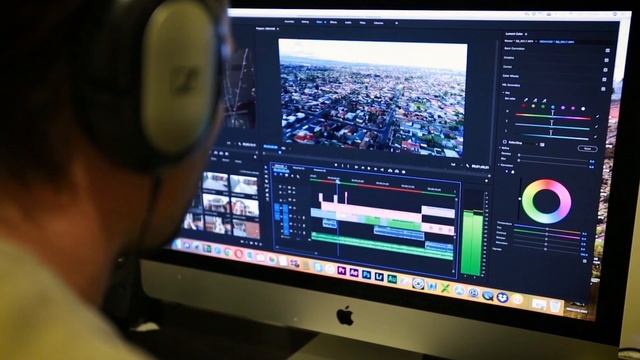Toggle the HSL Secondary enable checkbox
The width and height of the screenshot is (640, 360).
point(603,89)
